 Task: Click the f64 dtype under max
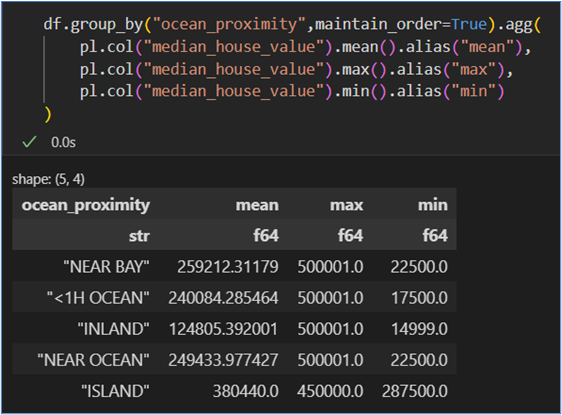351,236
